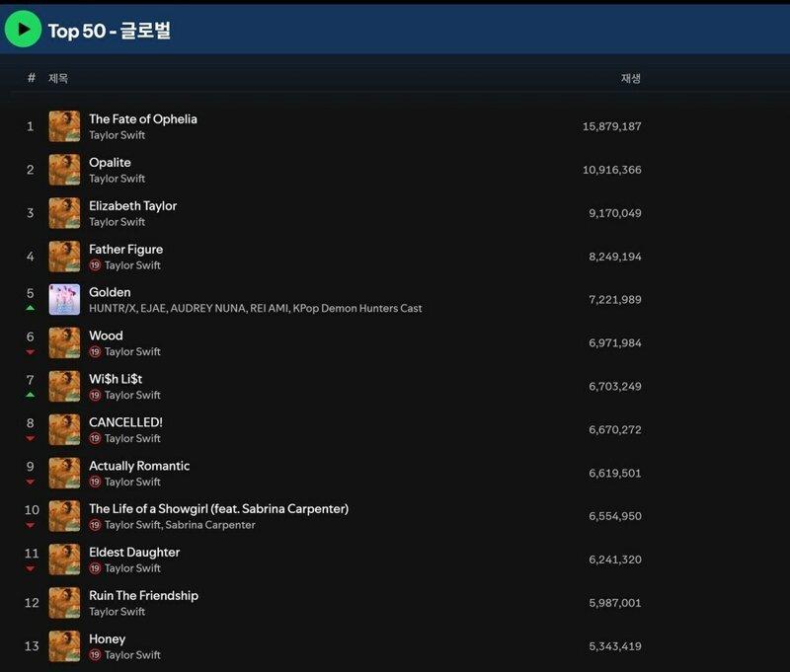The image size is (790, 672).
Task: Click the Golden album cover thumbnail
Action: [x=65, y=299]
